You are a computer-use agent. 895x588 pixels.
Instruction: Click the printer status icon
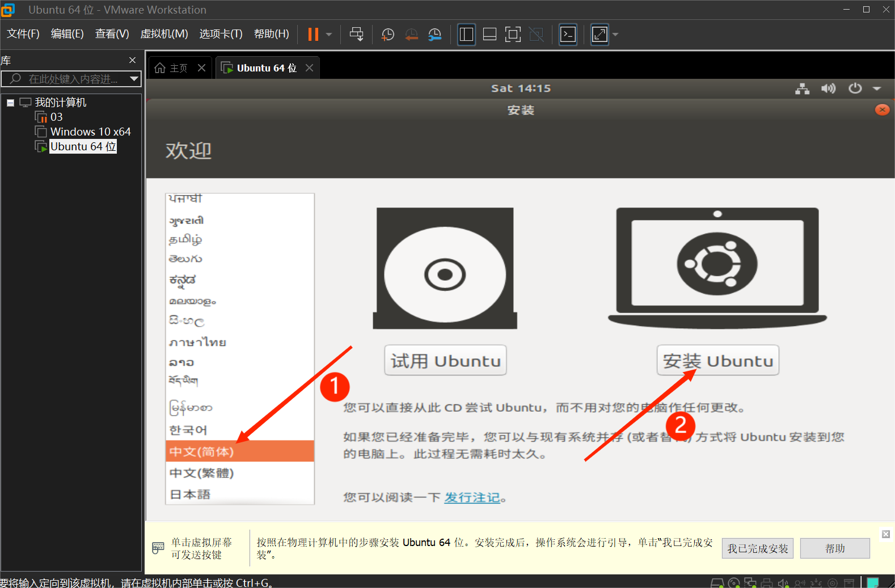[x=767, y=583]
